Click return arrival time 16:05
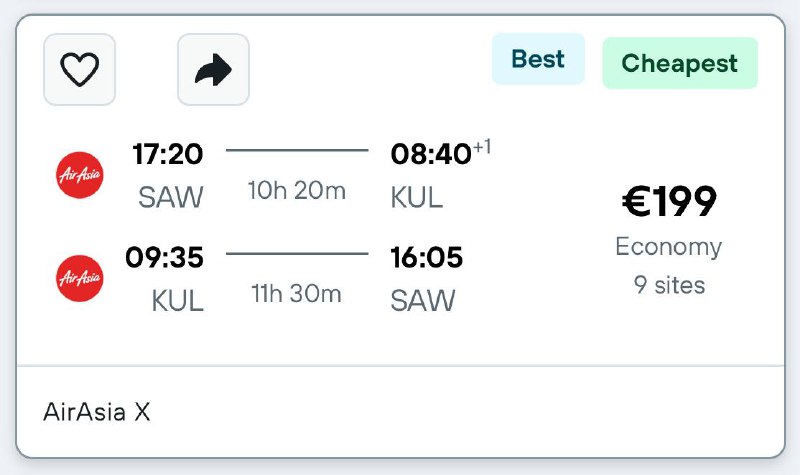800x475 pixels. [x=427, y=258]
